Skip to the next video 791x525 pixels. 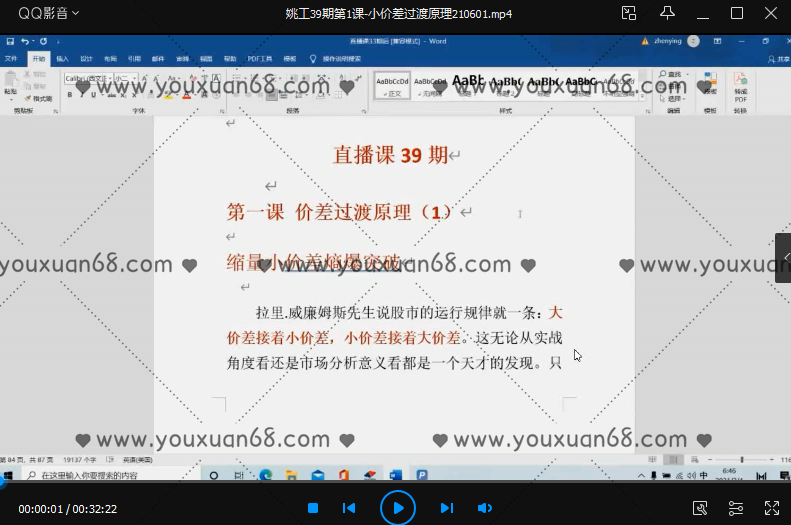point(447,508)
